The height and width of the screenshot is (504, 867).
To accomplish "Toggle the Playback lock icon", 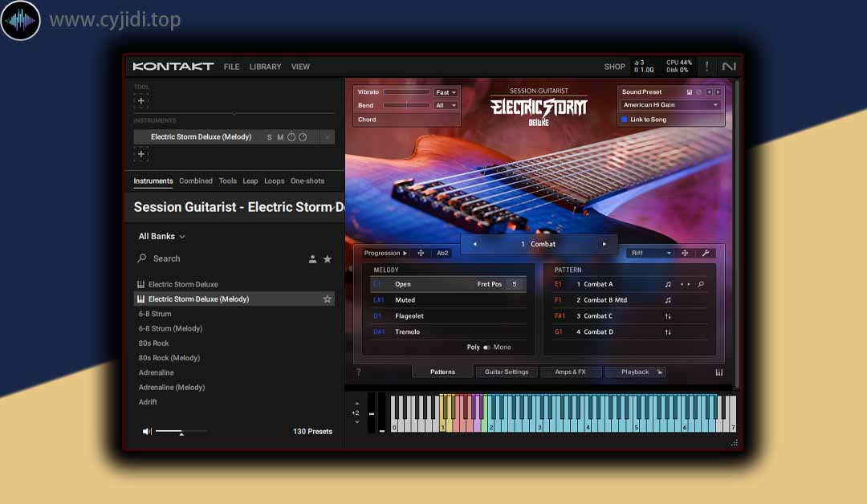I will click(659, 372).
